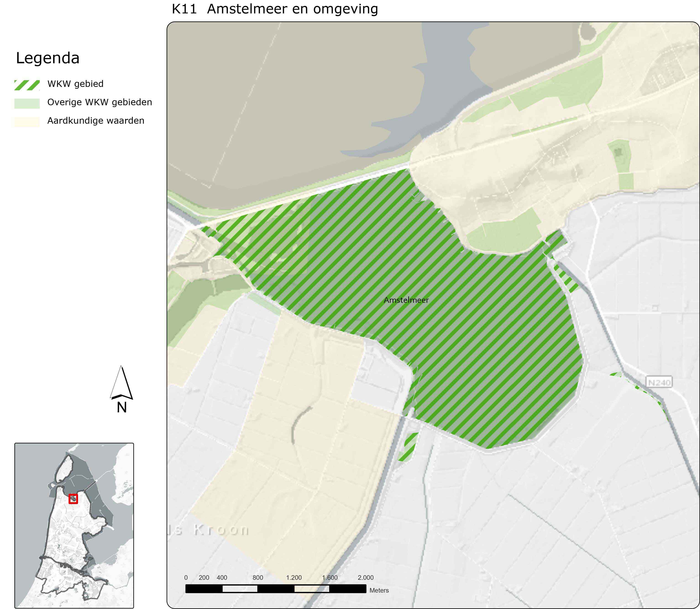
Task: Click the Aardkundige waarden beige swatch
Action: pos(27,122)
